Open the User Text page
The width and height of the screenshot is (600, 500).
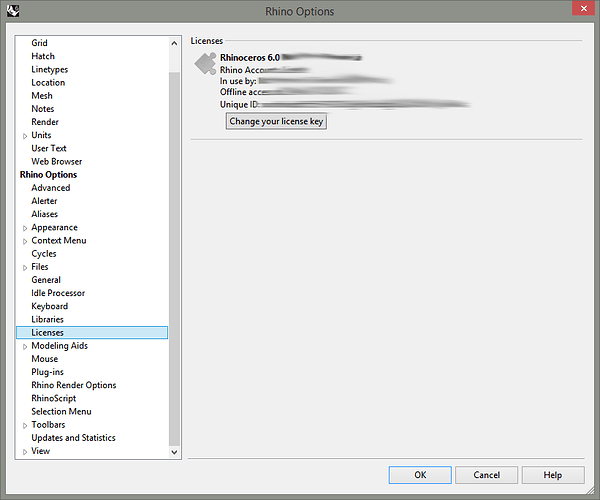49,148
